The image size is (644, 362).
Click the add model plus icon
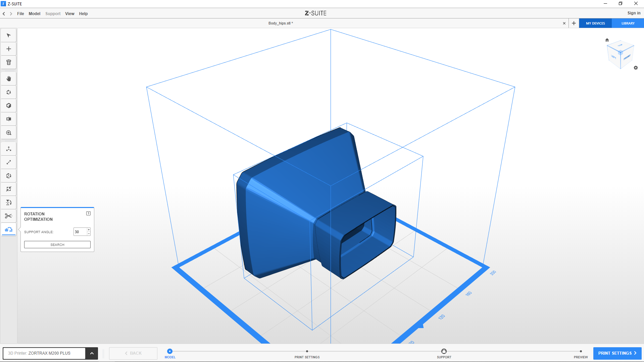9,49
